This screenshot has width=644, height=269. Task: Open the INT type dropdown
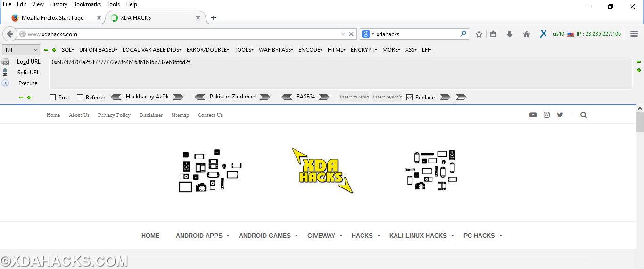(x=21, y=49)
